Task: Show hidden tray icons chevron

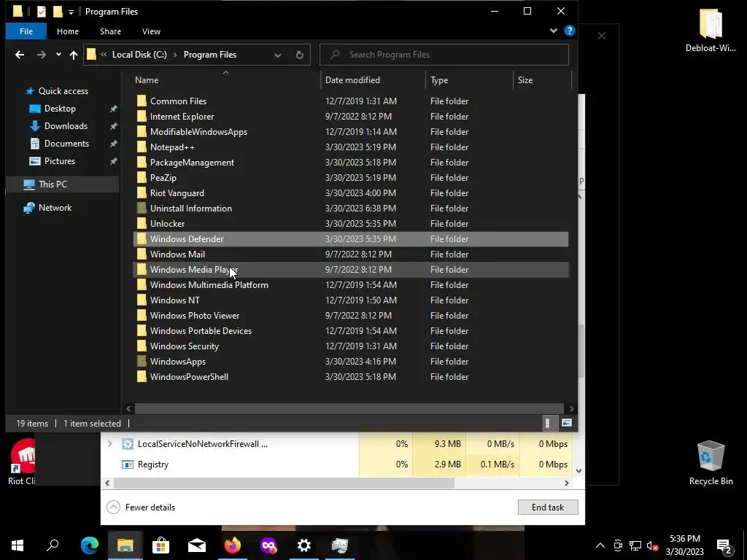Action: (x=600, y=545)
